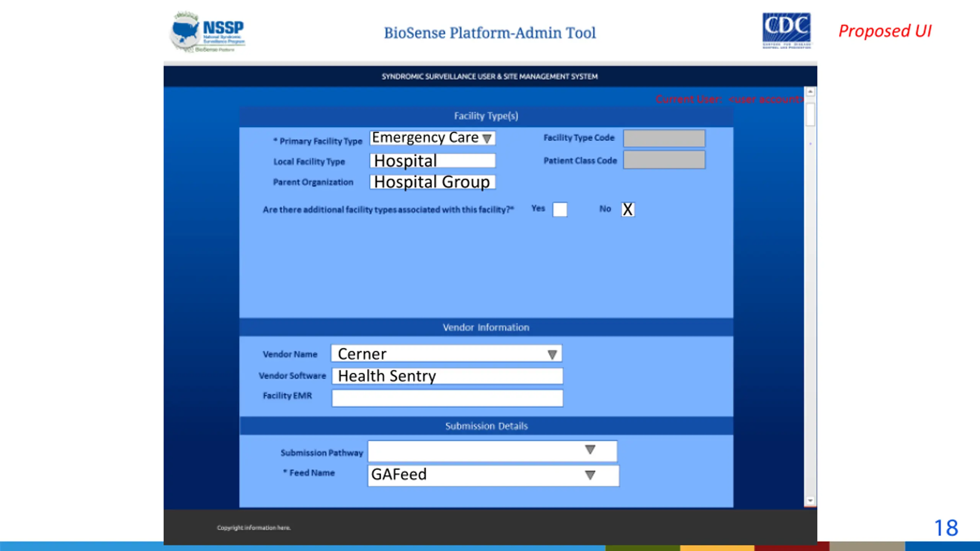Click the empty Facility EMR field
Viewport: 980px width, 551px height.
(x=447, y=398)
